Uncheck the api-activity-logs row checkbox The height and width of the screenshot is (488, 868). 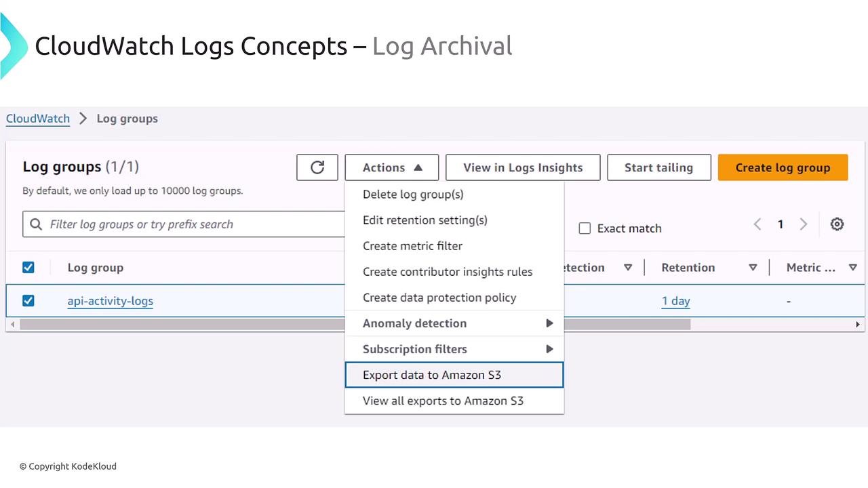[28, 301]
